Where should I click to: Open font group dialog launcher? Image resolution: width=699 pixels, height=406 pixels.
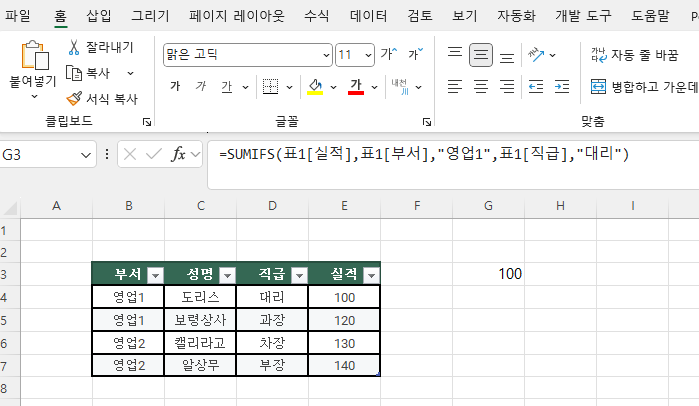click(x=427, y=122)
